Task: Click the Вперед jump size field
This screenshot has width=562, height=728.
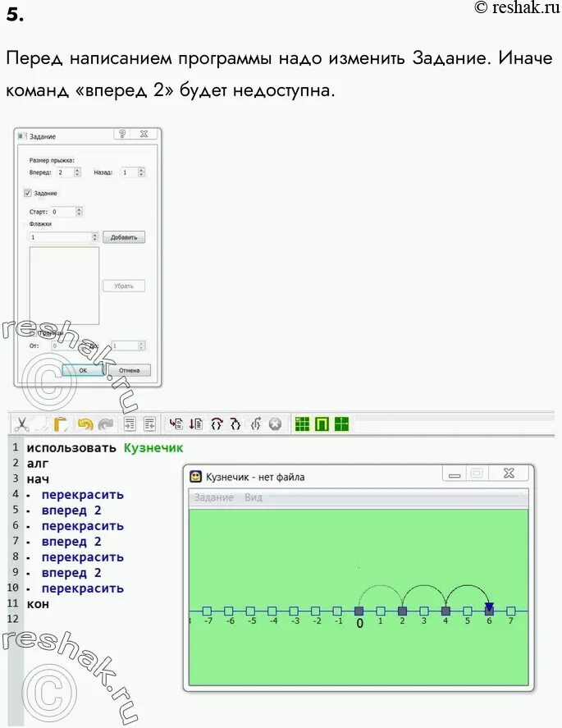Action: click(65, 172)
